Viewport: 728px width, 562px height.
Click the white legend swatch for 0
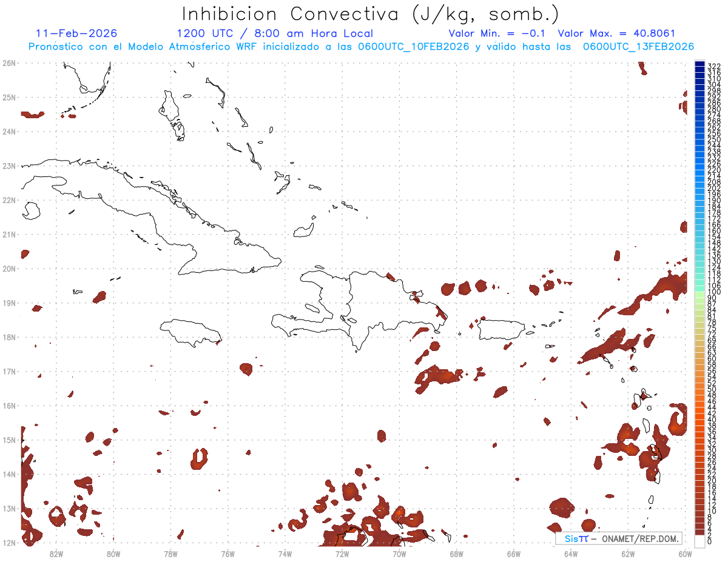click(x=700, y=541)
